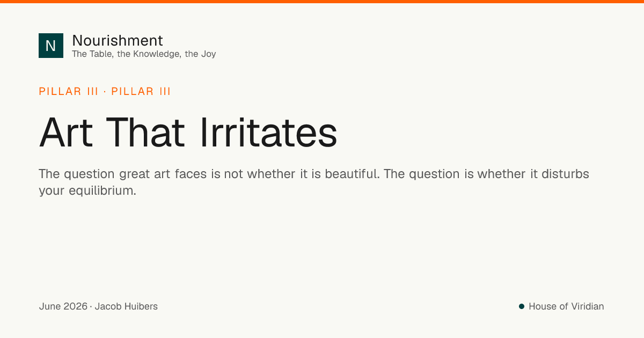
Task: Open author Jacob Huibers
Action: click(126, 306)
